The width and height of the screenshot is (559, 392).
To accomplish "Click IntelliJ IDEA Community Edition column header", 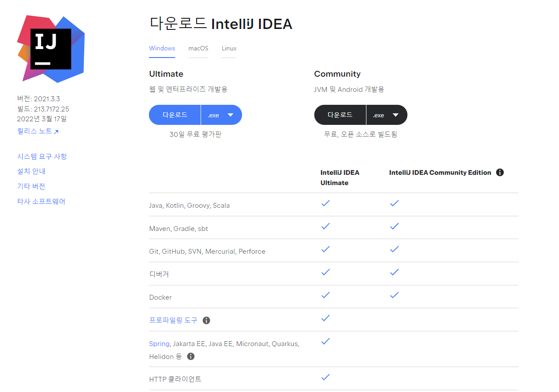I will pyautogui.click(x=440, y=173).
